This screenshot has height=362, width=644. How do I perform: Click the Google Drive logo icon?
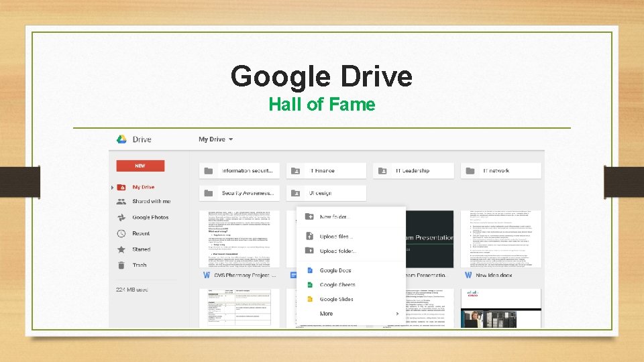[x=121, y=139]
